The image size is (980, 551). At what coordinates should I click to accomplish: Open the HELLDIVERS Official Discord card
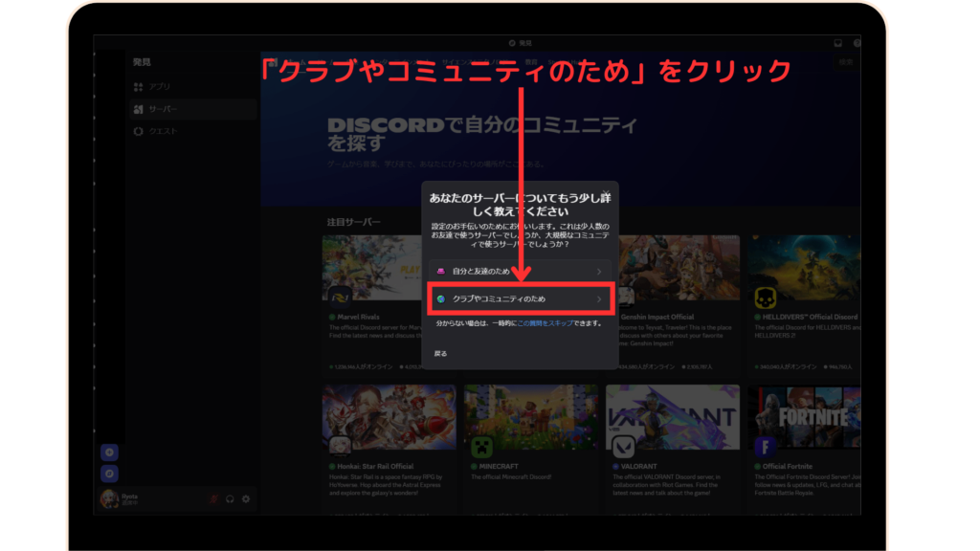pos(805,305)
